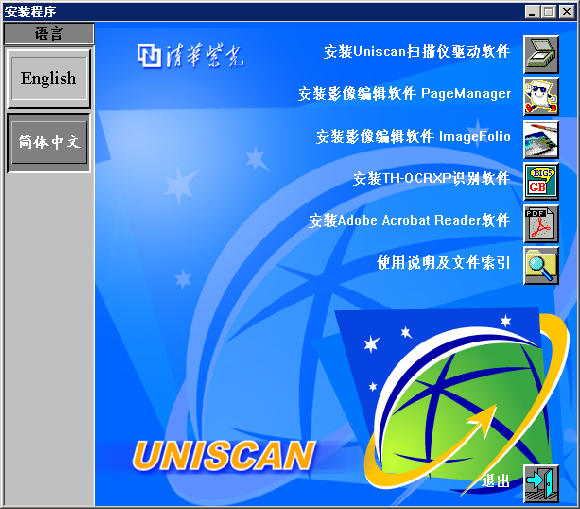Click the exit door icon
The width and height of the screenshot is (580, 509).
(541, 483)
